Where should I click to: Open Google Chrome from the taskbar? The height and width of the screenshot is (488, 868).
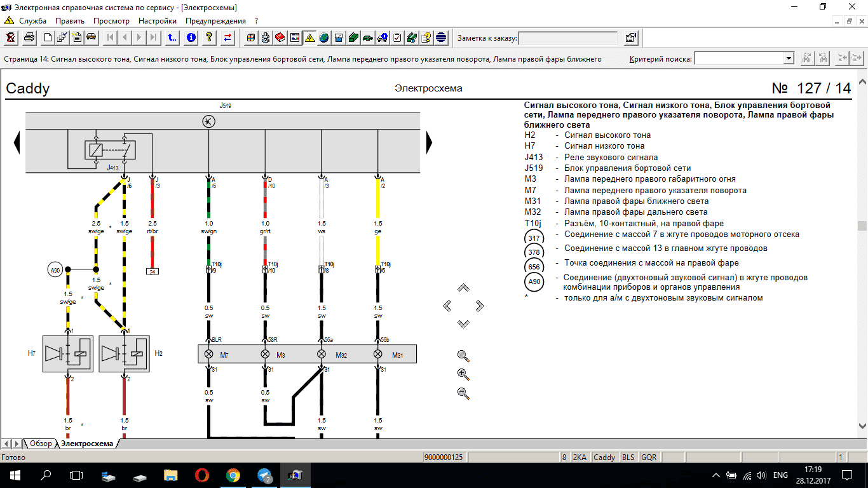[x=233, y=475]
